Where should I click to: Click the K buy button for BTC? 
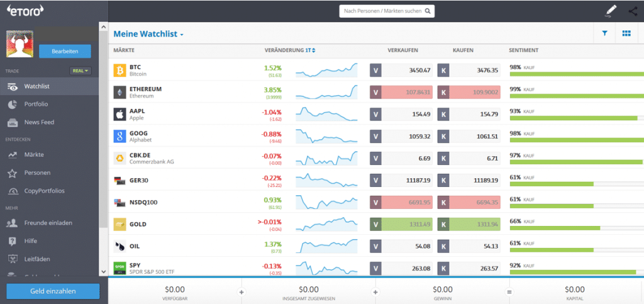click(443, 70)
